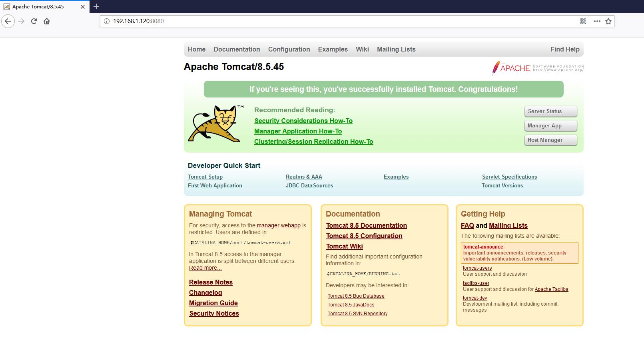This screenshot has width=644, height=338.
Task: Open the Security Notices link
Action: (214, 313)
